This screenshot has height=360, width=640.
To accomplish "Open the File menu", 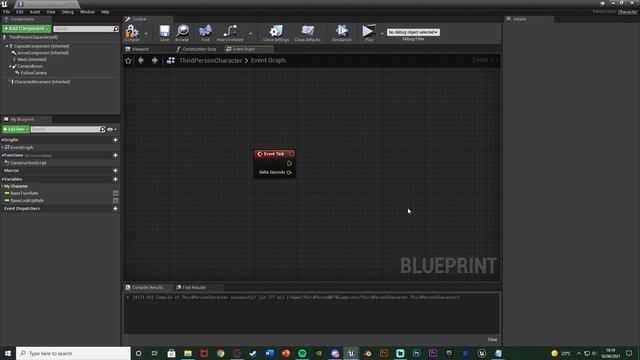I will tap(7, 12).
